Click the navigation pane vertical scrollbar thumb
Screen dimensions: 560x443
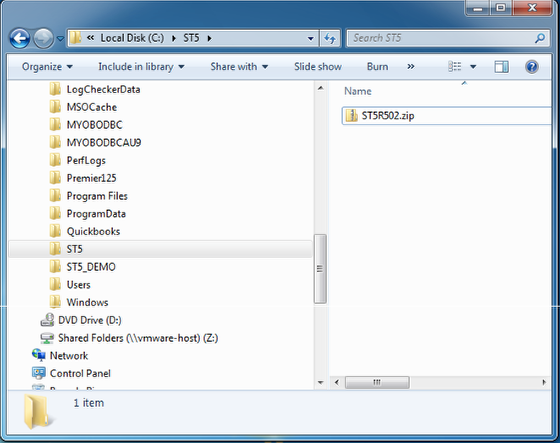(x=320, y=269)
